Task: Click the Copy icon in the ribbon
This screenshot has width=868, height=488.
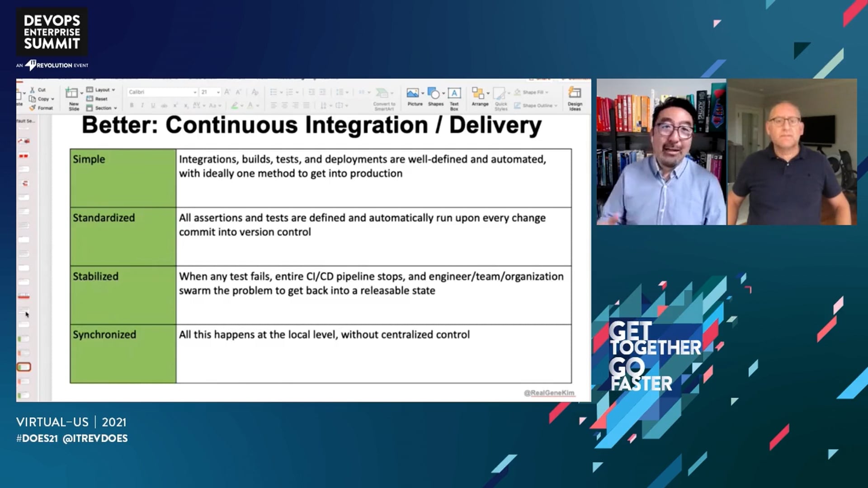Action: pyautogui.click(x=33, y=99)
